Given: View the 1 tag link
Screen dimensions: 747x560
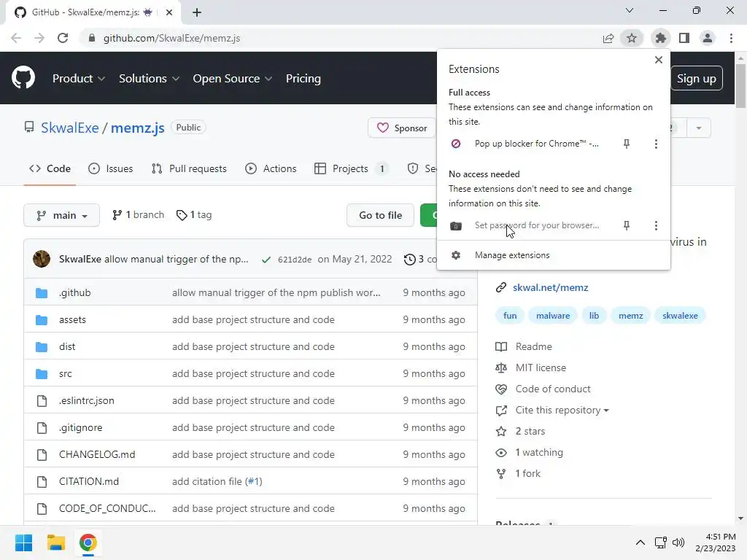Looking at the screenshot, I should [x=194, y=215].
